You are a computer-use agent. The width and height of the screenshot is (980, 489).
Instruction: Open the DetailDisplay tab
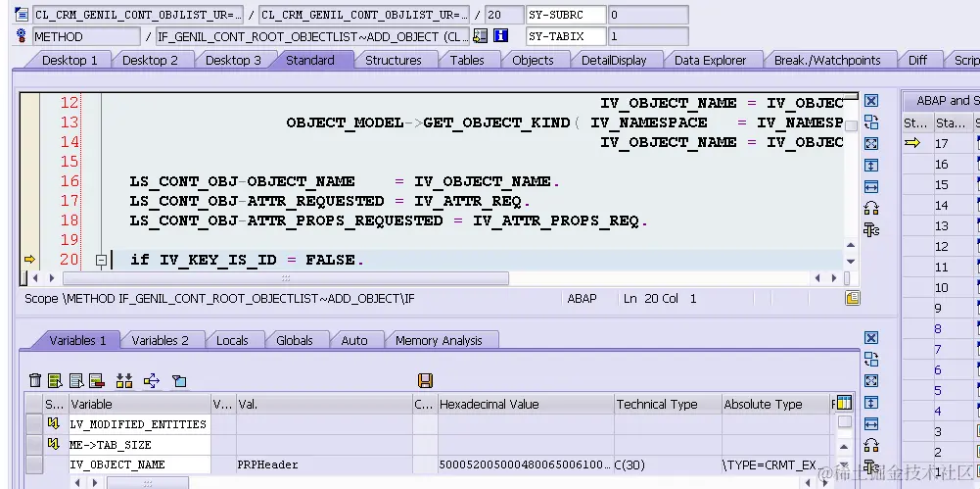tap(614, 60)
